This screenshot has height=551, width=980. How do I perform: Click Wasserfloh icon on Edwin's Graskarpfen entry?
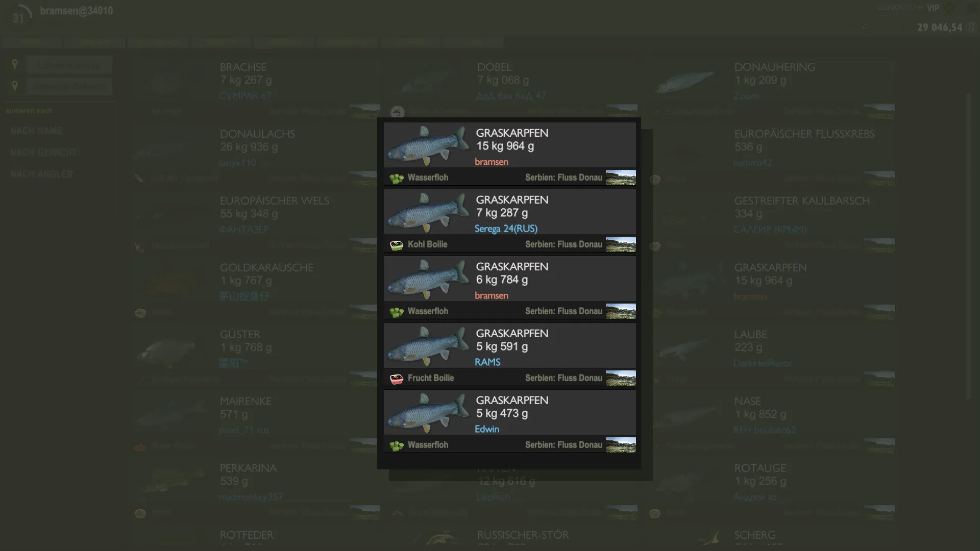397,445
